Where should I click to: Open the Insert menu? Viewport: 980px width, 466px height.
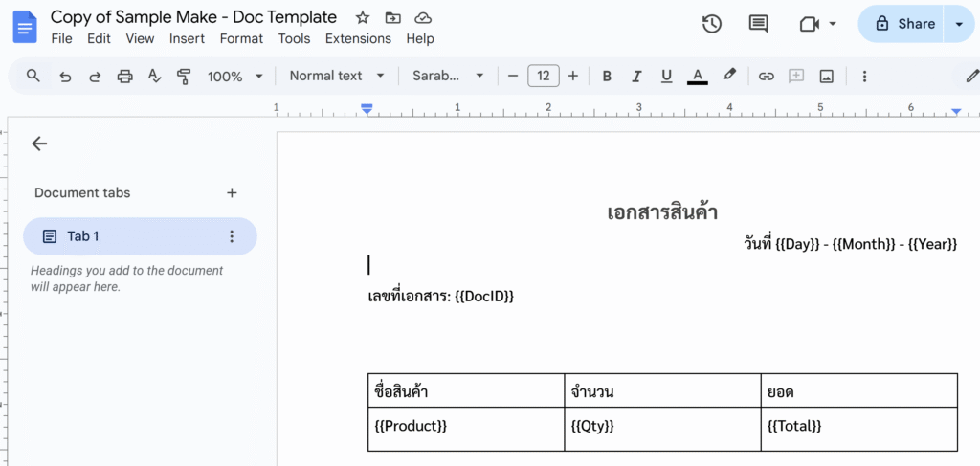tap(187, 38)
